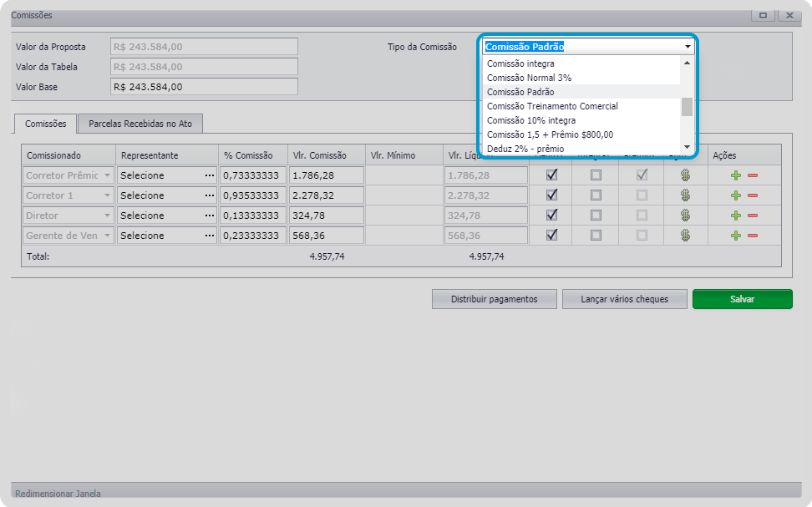This screenshot has height=507, width=812.
Task: Tick the second checkbox in Diretor row
Action: [596, 215]
